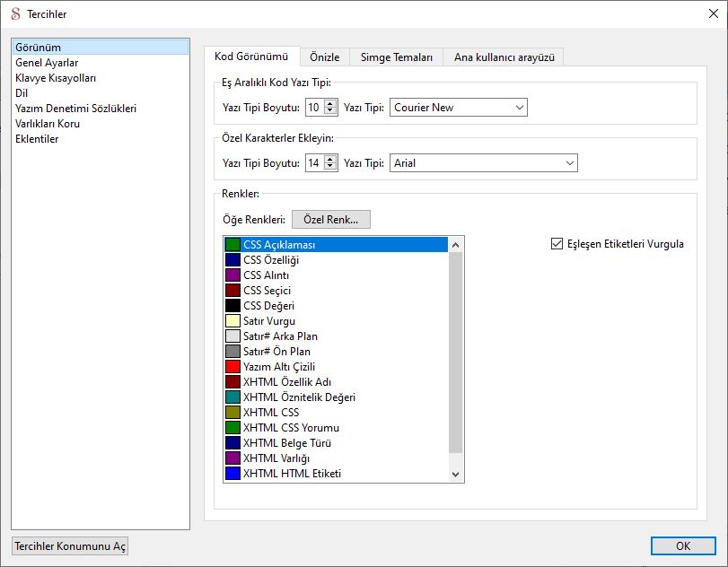Click the pale yellow Satır Vurgu swatch
The image size is (728, 567).
[x=232, y=321]
